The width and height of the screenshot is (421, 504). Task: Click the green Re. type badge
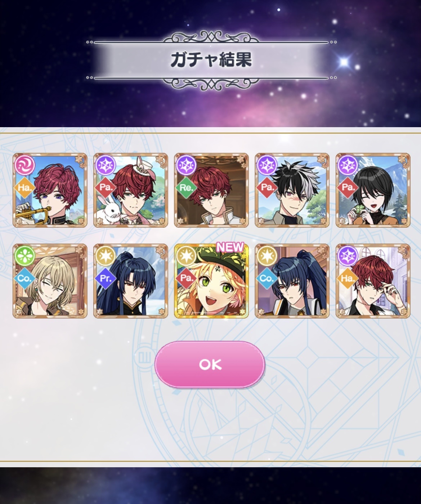[x=186, y=187]
